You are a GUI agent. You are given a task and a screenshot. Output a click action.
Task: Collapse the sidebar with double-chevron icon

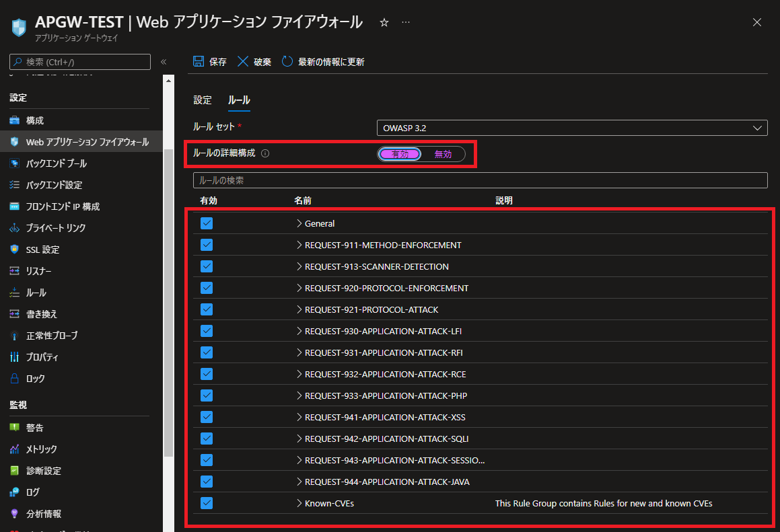click(x=164, y=62)
